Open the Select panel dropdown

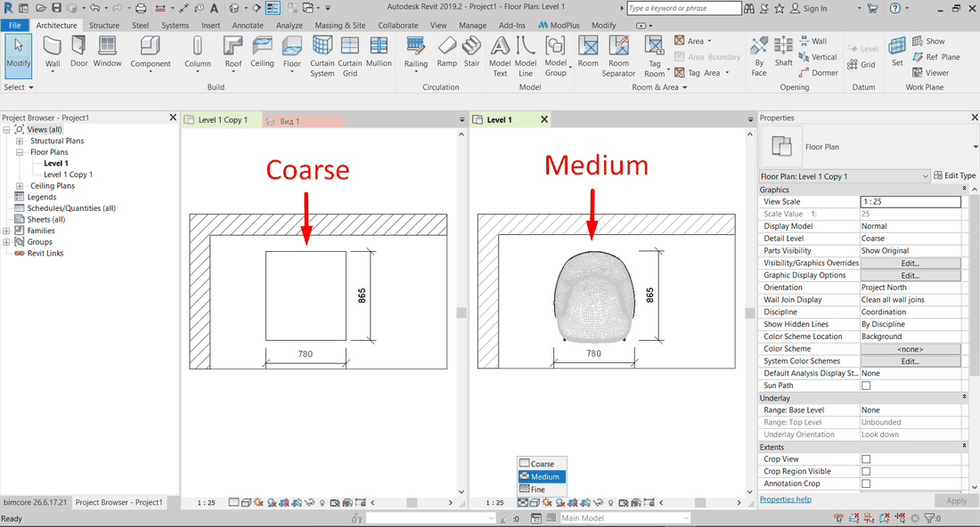point(18,87)
